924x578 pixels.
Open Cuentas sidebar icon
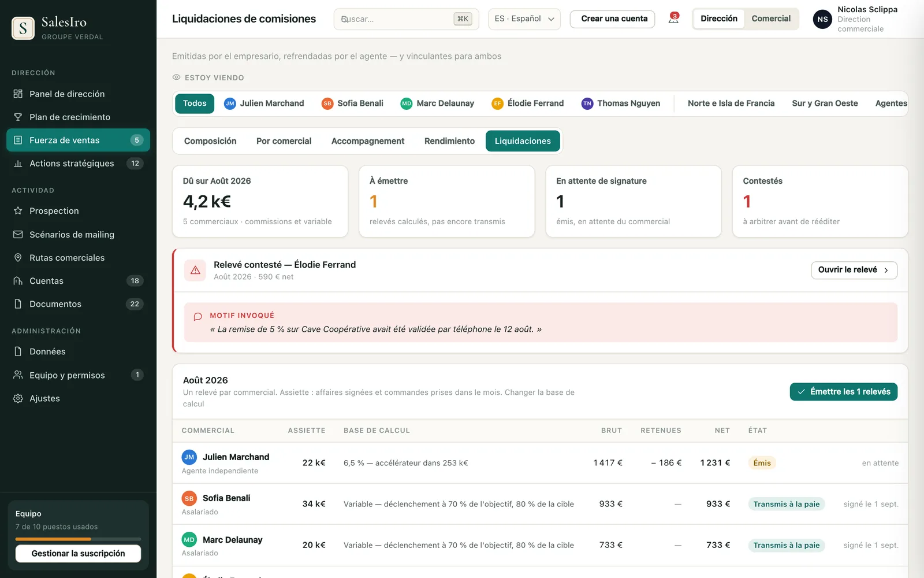pyautogui.click(x=18, y=281)
